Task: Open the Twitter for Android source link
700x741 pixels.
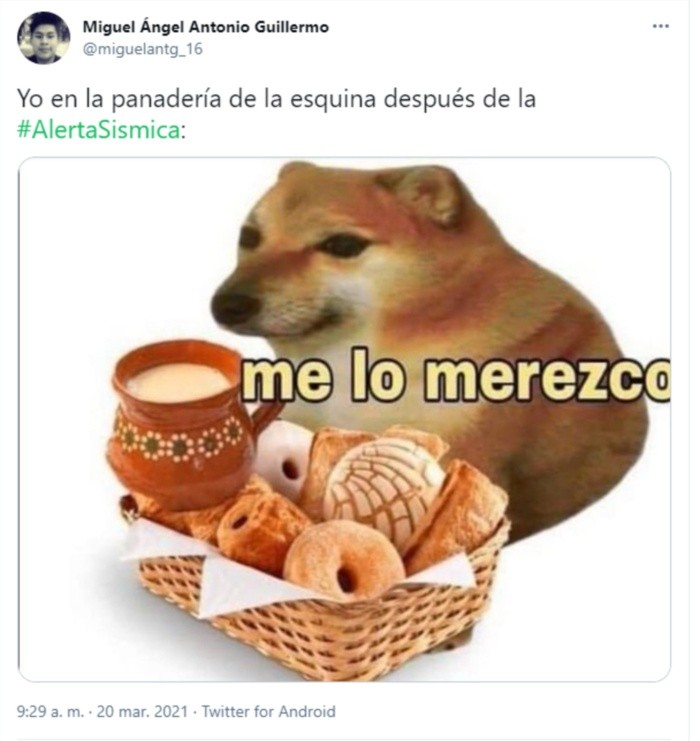Action: [x=268, y=711]
